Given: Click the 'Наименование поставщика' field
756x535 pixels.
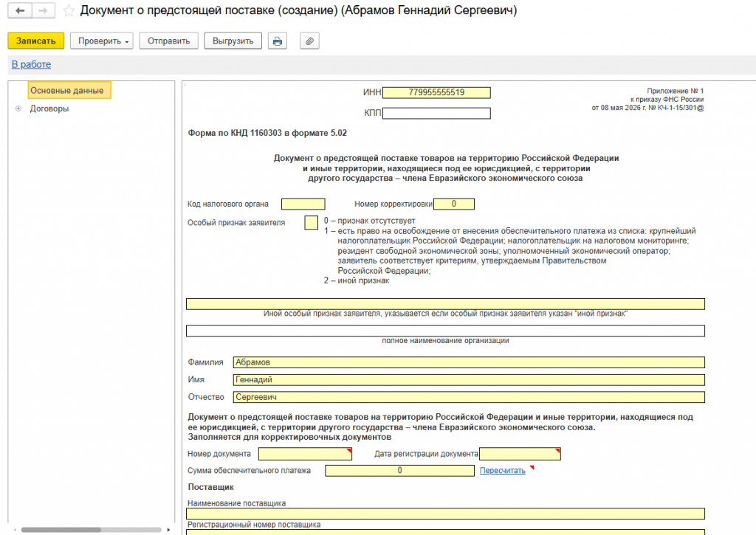Looking at the screenshot, I should click(x=445, y=514).
